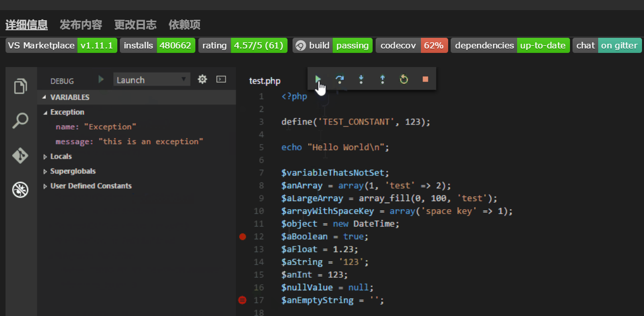Click the echo "Hello World\n" line

(x=335, y=148)
